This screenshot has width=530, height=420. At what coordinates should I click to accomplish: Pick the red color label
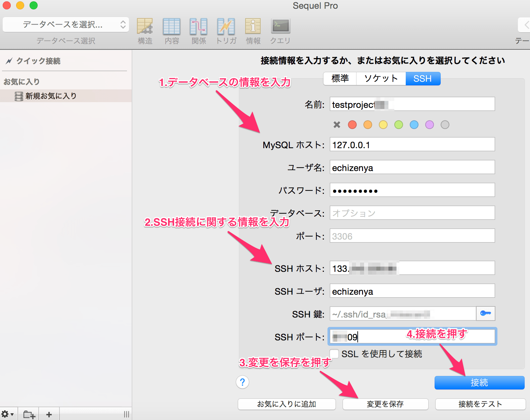[352, 125]
